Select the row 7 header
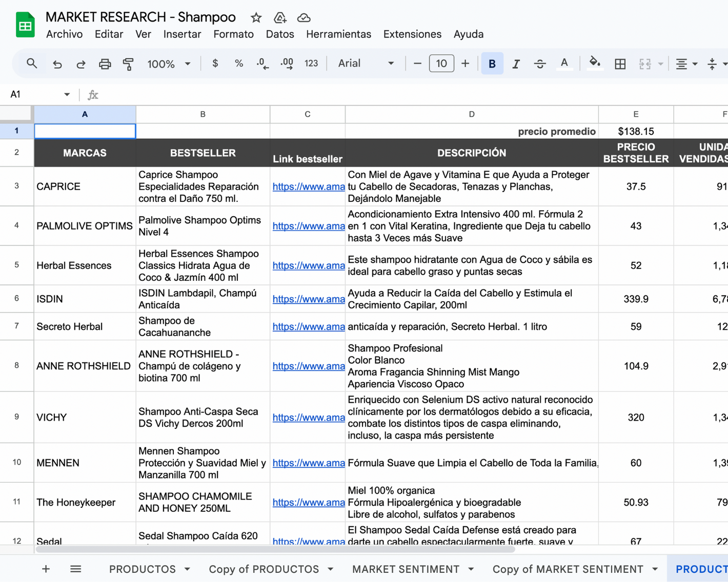Viewport: 728px width, 582px height. point(17,326)
